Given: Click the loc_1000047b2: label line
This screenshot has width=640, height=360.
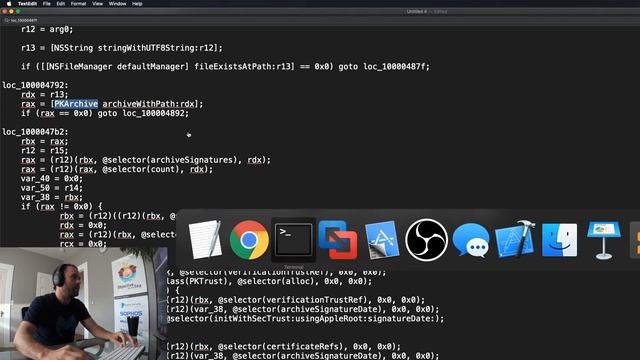Looking at the screenshot, I should [36, 132].
